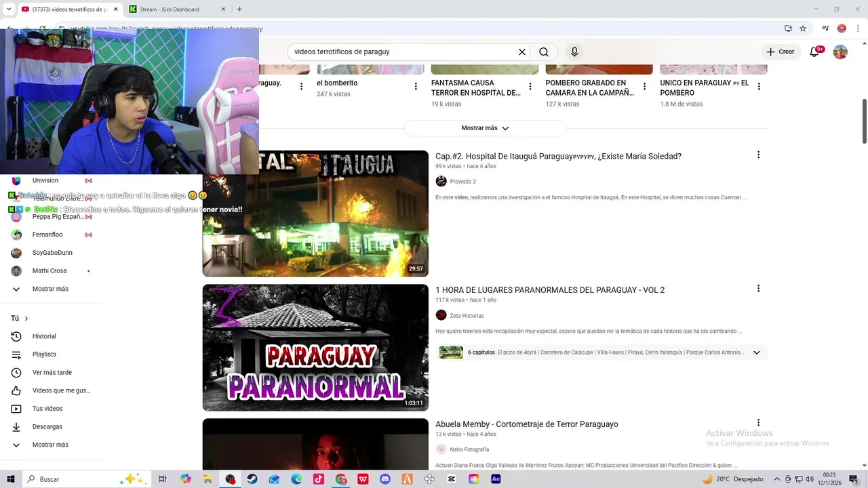868x488 pixels.
Task: Open Microsoft Edge from the taskbar
Action: [296, 479]
